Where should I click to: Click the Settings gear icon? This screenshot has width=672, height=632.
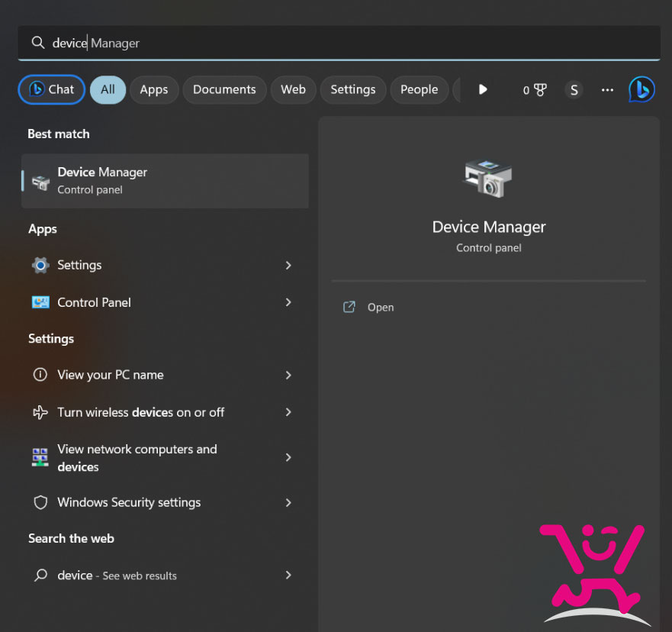point(40,266)
